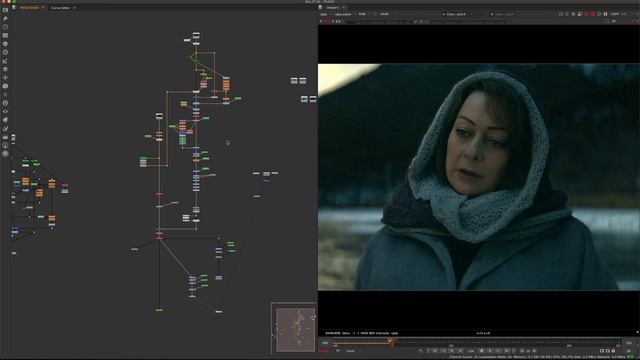Switch to the Curve Editor tab

(x=60, y=8)
